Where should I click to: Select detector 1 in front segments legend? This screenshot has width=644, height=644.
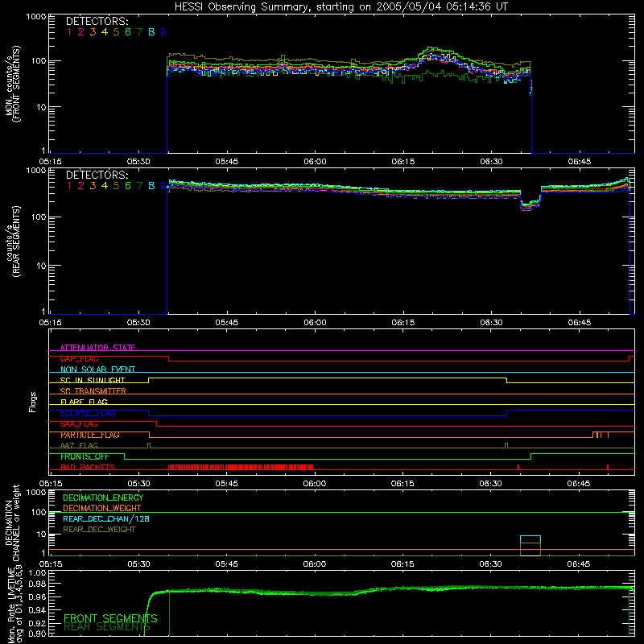coord(69,32)
